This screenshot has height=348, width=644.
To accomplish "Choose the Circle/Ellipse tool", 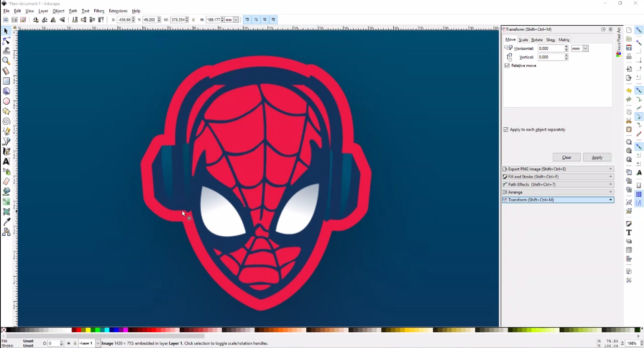I will tap(6, 101).
